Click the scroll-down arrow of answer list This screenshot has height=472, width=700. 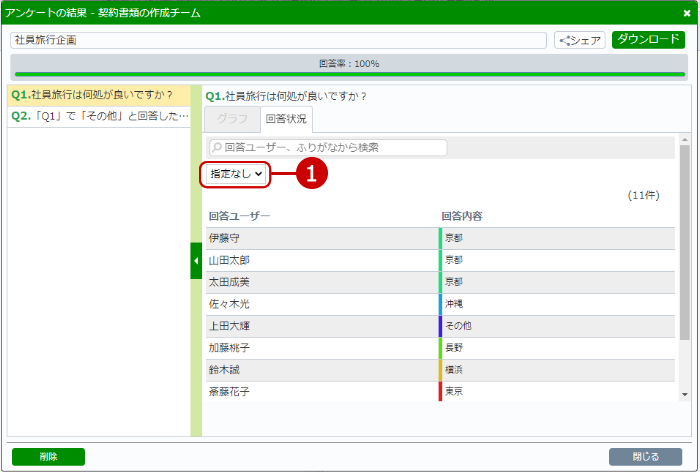(x=684, y=395)
